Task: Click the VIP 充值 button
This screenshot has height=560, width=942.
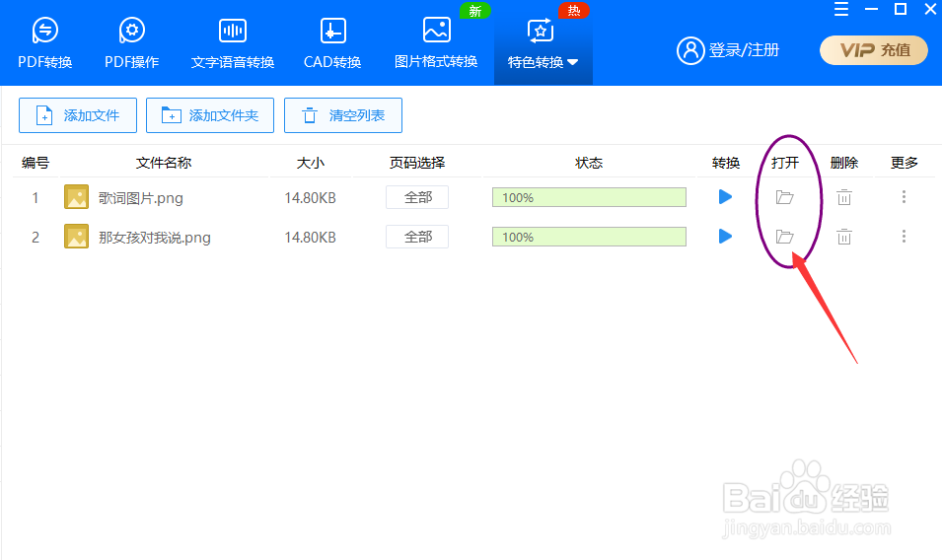Action: tap(874, 50)
